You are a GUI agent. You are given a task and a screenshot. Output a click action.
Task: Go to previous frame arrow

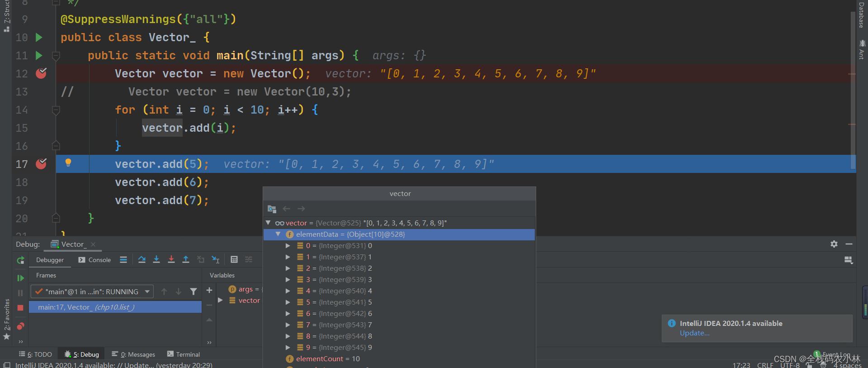click(164, 292)
